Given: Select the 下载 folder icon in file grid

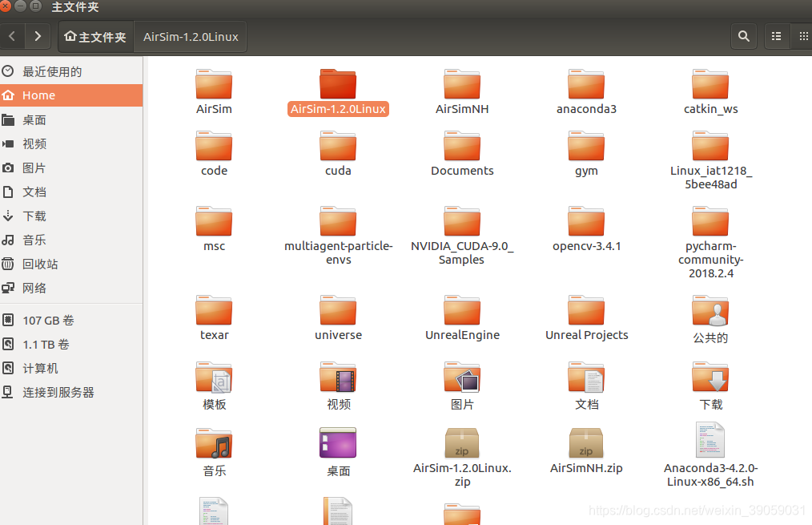Looking at the screenshot, I should point(710,377).
